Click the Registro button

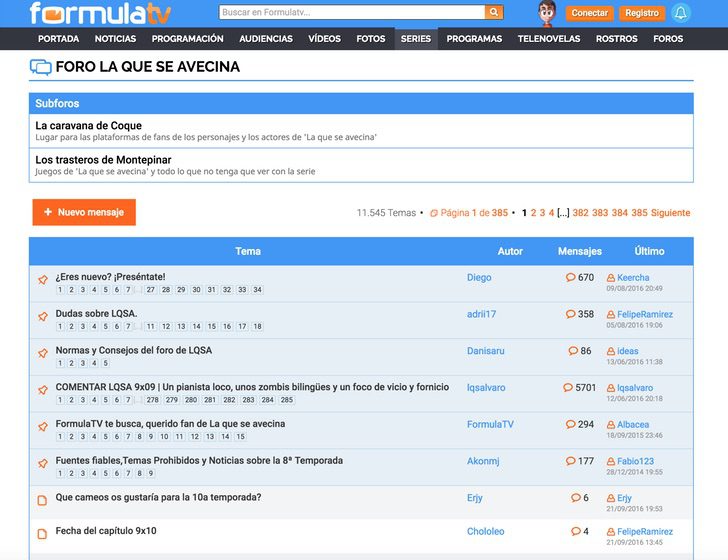coord(640,13)
